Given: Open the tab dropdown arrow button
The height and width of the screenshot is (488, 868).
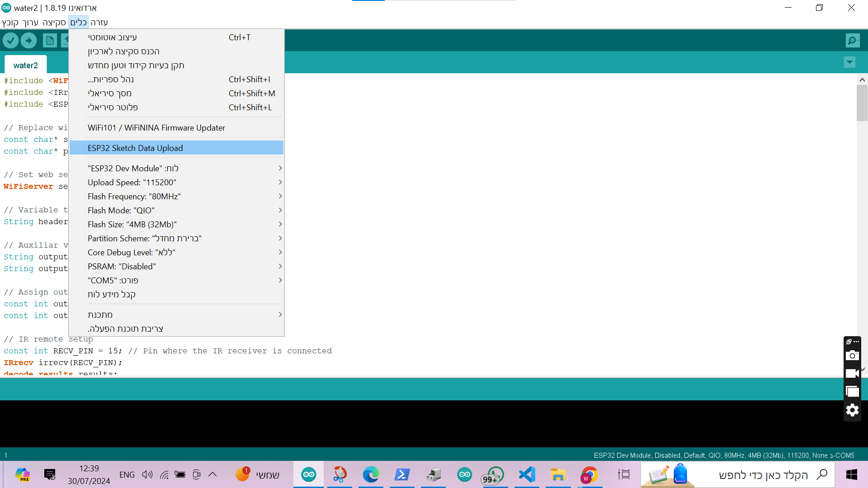Looking at the screenshot, I should [x=849, y=62].
